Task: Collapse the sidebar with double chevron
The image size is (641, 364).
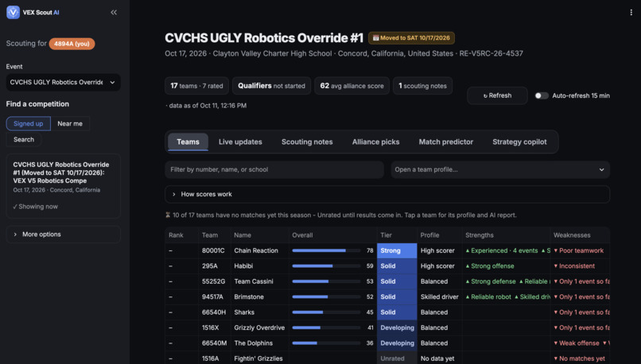Action: tap(114, 12)
